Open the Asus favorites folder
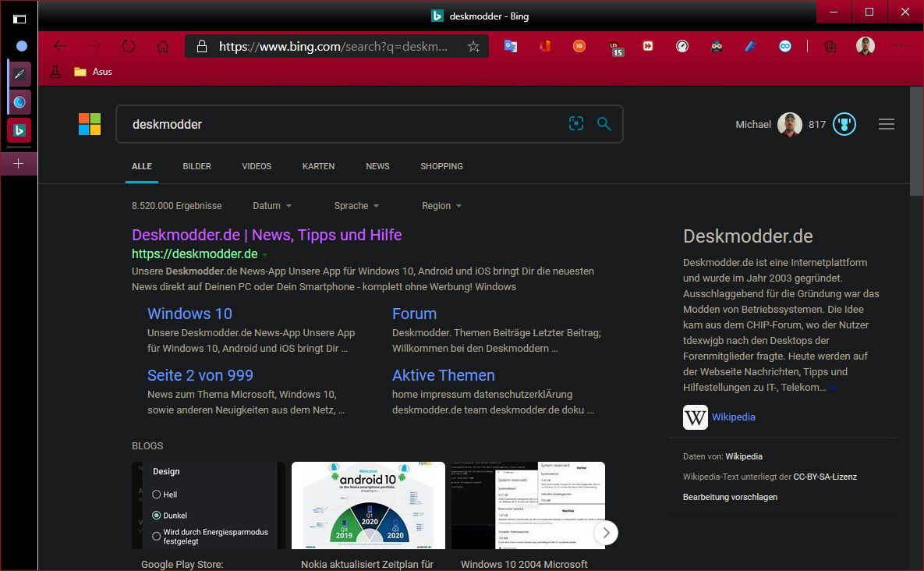The image size is (924, 571). click(93, 72)
